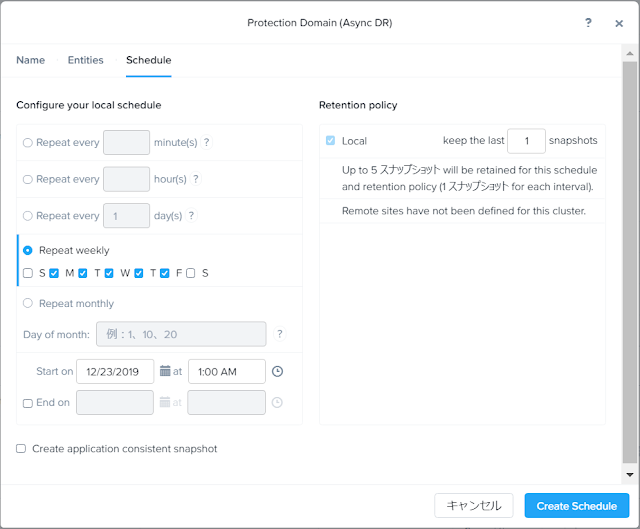Click the End on time field
This screenshot has width=640, height=529.
[x=227, y=402]
